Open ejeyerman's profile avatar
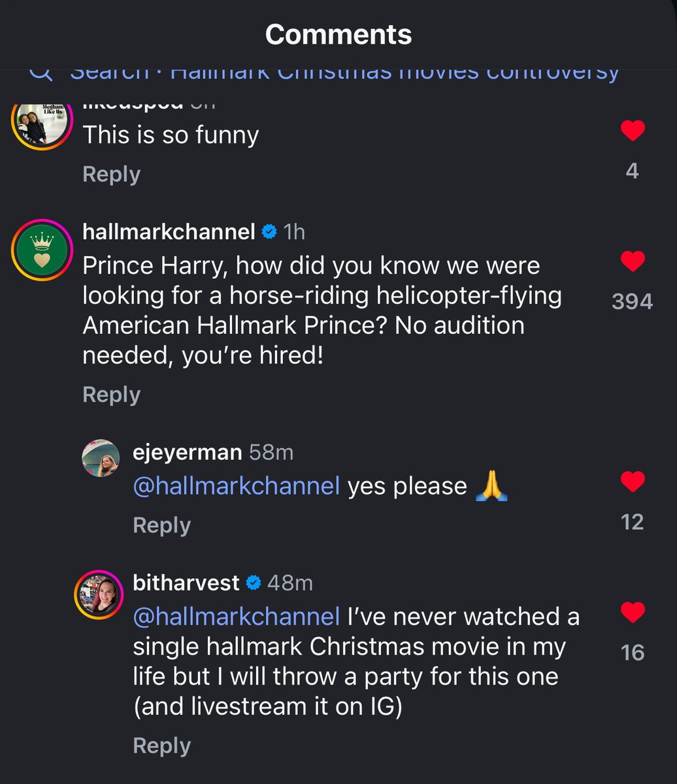The image size is (677, 784). 101,458
